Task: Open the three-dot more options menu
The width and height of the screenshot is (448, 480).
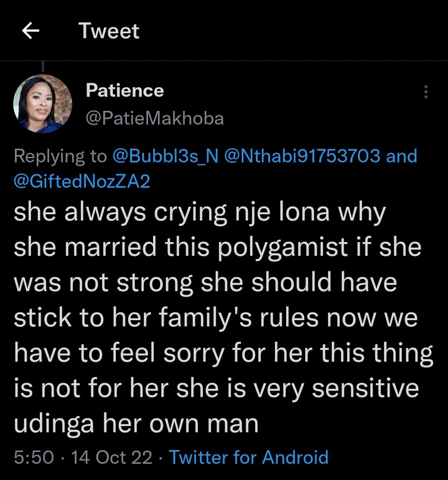Action: point(426,92)
